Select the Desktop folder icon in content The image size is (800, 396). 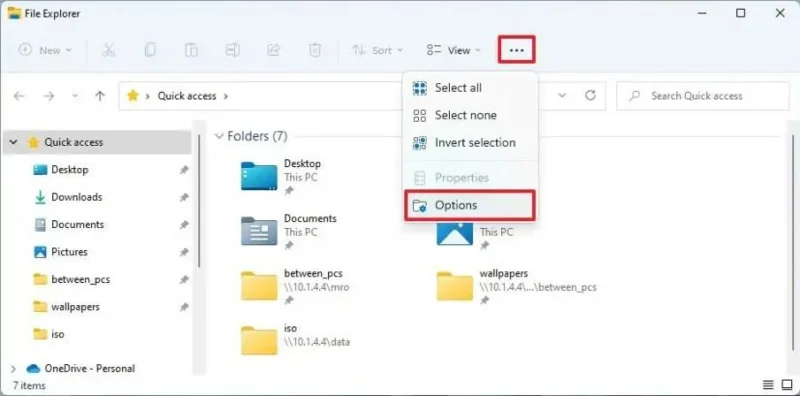[x=259, y=176]
